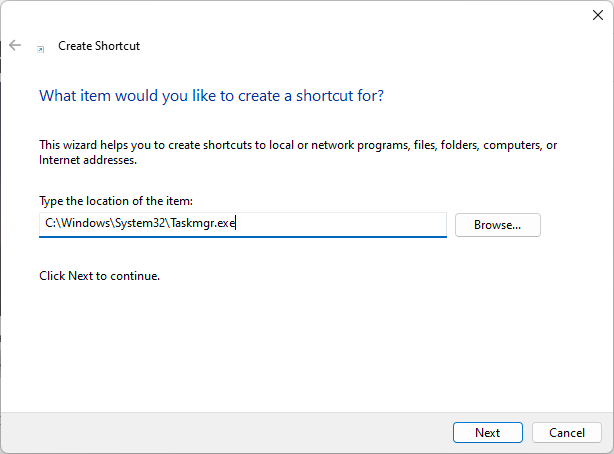Click the shortcut wizard icon beside the title
The height and width of the screenshot is (454, 614).
40,47
